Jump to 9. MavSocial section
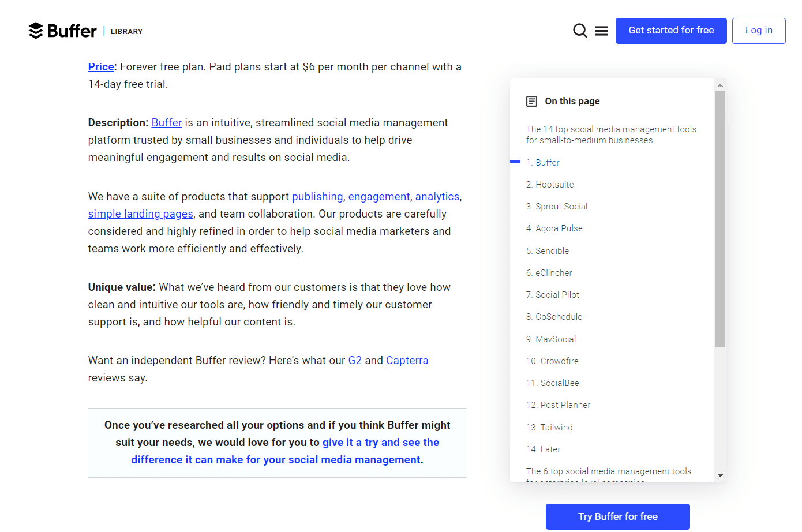This screenshot has height=532, width=802. point(551,339)
